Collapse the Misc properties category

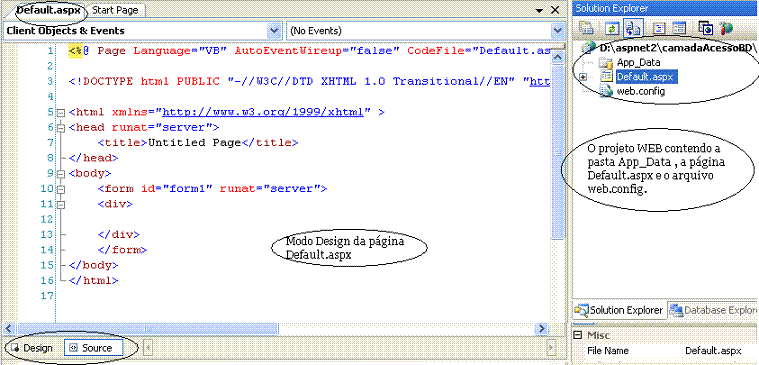pyautogui.click(x=577, y=335)
